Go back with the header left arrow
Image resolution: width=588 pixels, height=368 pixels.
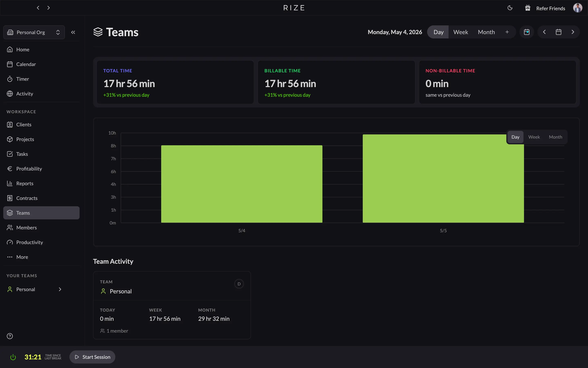[x=38, y=8]
